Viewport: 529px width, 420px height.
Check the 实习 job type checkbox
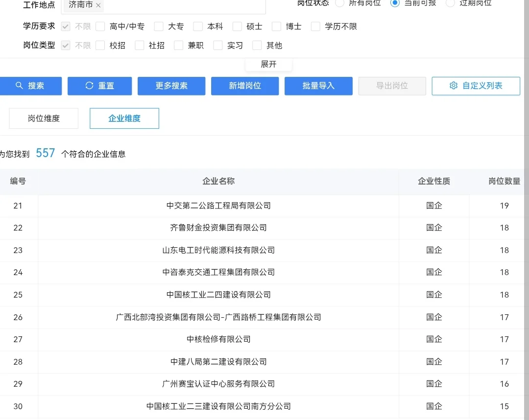218,45
